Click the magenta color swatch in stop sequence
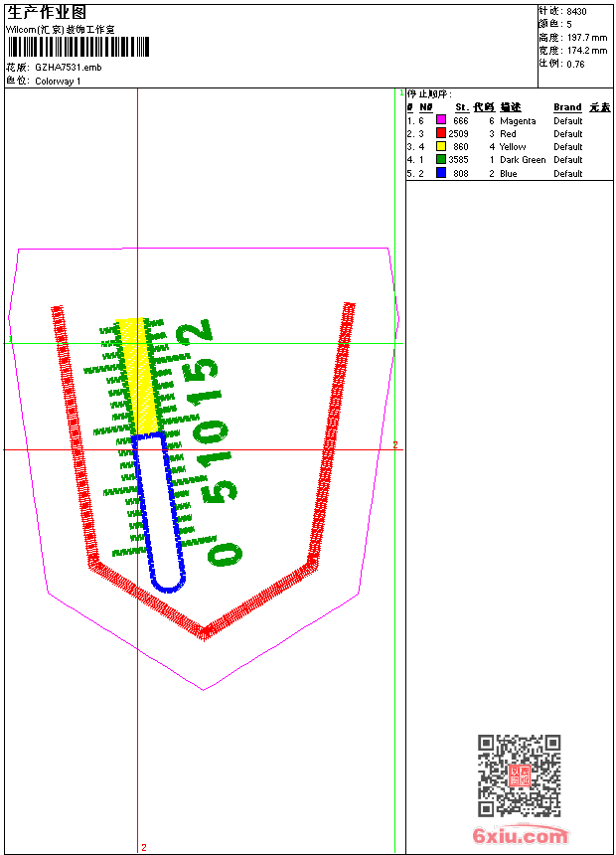 [441, 120]
